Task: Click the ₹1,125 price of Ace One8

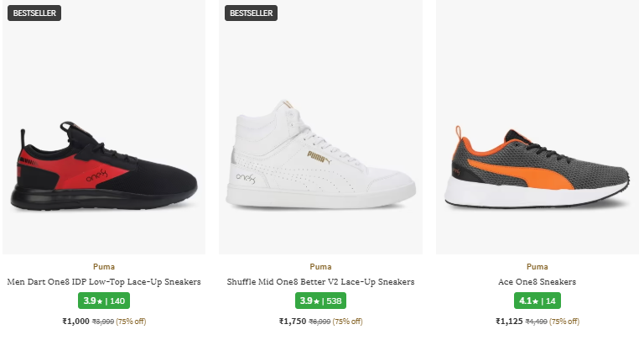Action: pos(509,322)
